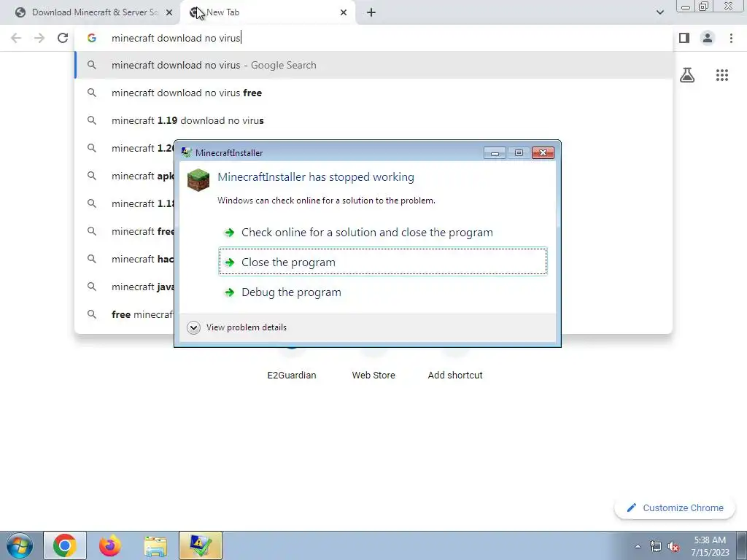Click the network tray icon
The image size is (747, 560).
click(x=655, y=546)
